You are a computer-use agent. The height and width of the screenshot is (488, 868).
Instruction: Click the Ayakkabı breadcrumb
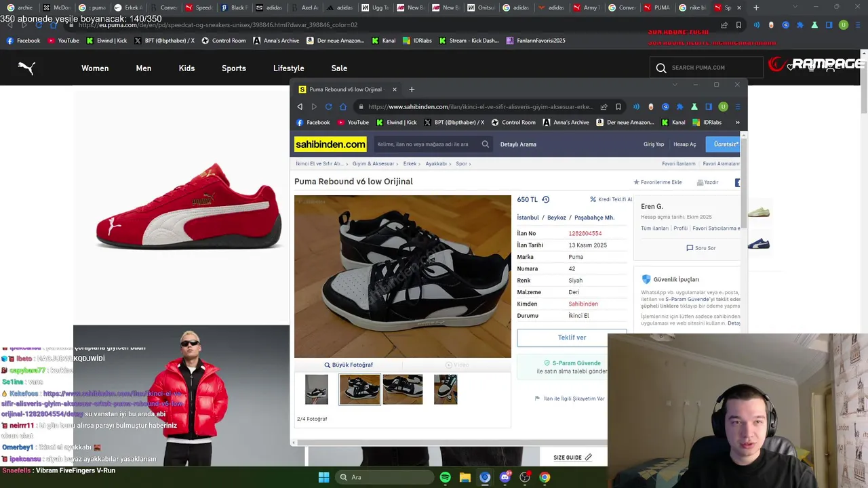436,163
